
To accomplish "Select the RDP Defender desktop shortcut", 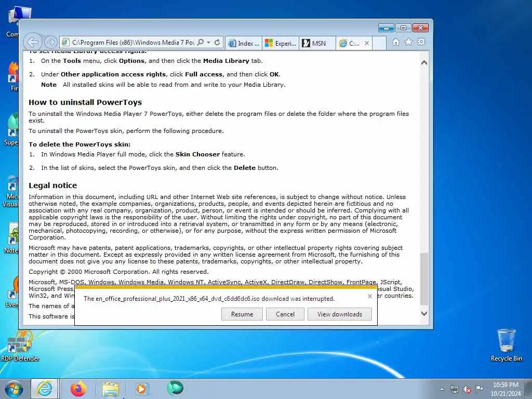I will tap(20, 347).
